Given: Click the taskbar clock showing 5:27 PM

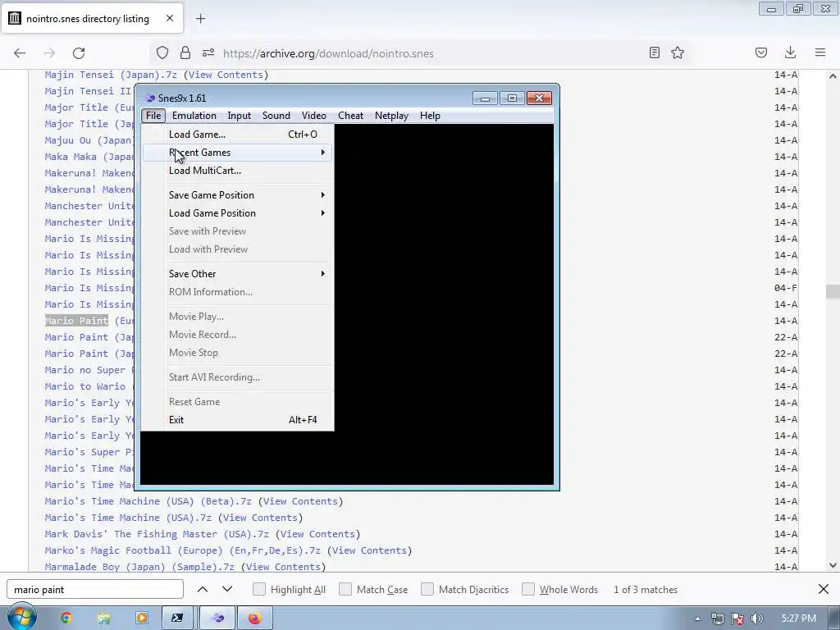Looking at the screenshot, I should tap(799, 619).
